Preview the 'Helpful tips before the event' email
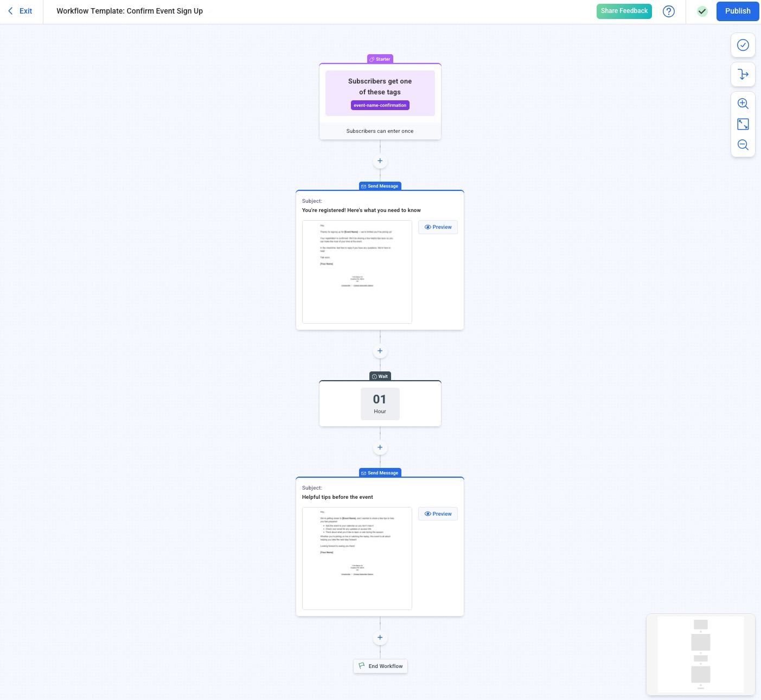761x700 pixels. [438, 513]
